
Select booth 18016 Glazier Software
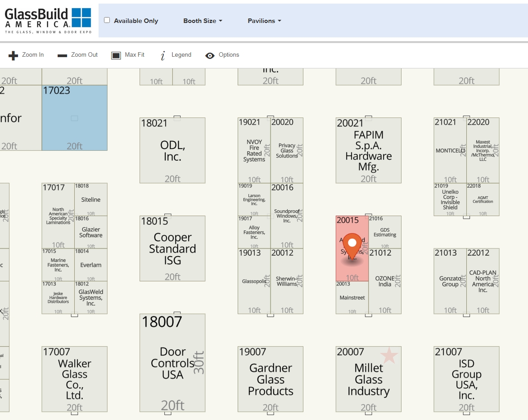tap(91, 232)
